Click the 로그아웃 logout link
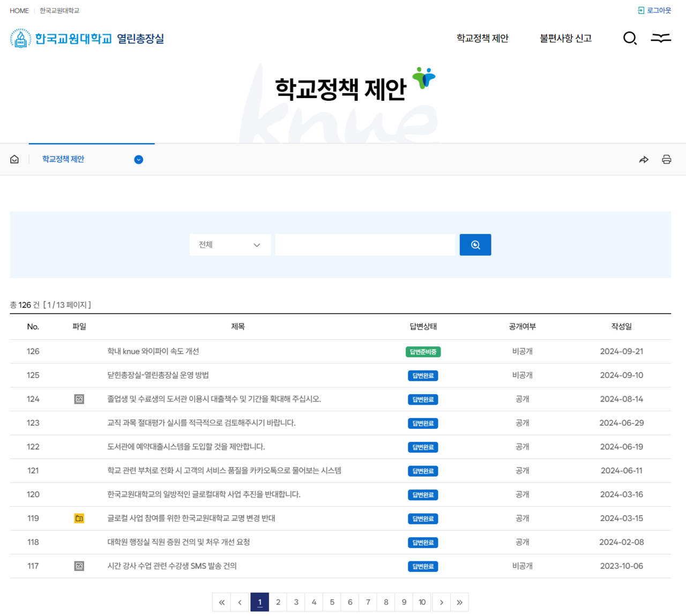686x616 pixels. point(659,10)
